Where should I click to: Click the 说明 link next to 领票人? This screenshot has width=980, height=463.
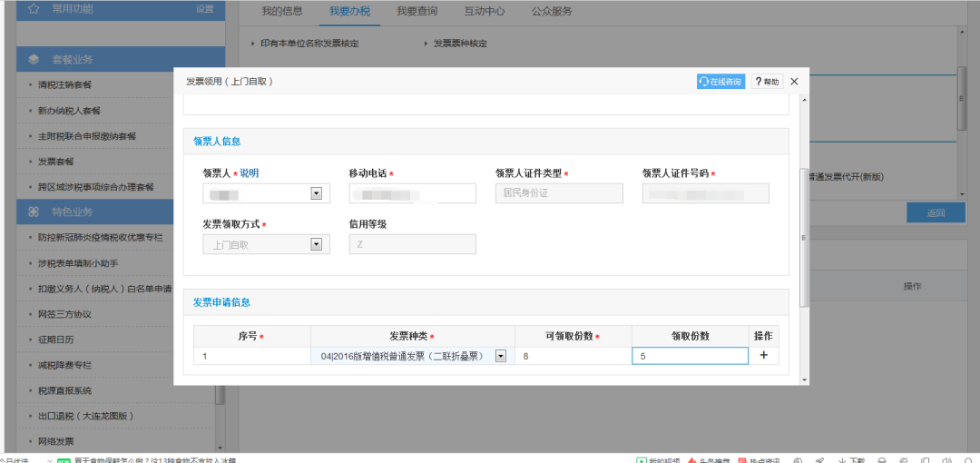tap(249, 172)
